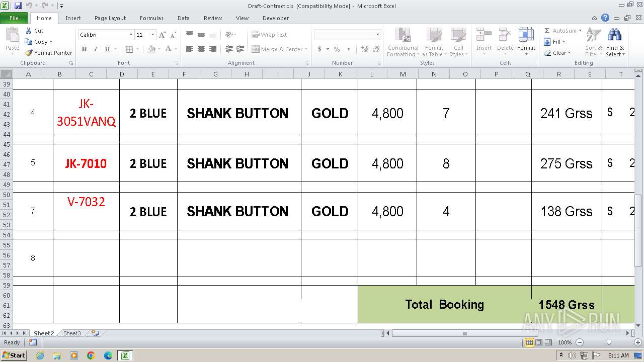Toggle Italic formatting
This screenshot has height=362, width=644.
[96, 49]
